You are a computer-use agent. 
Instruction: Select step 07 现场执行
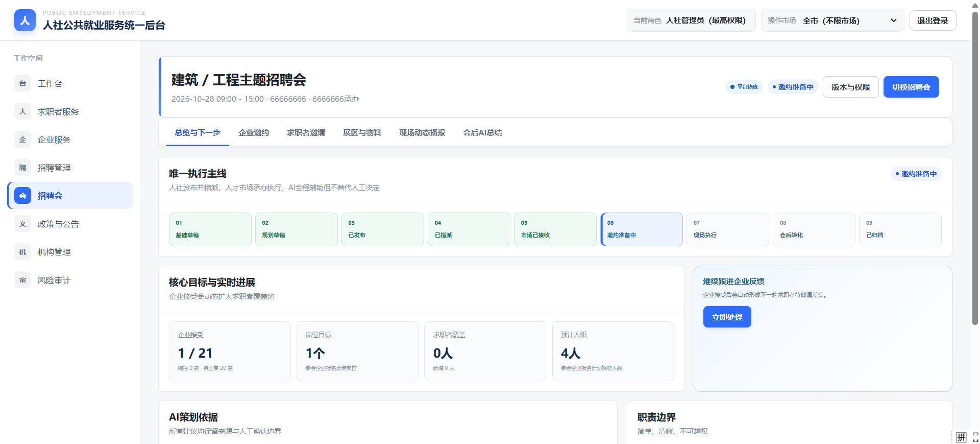(x=728, y=229)
